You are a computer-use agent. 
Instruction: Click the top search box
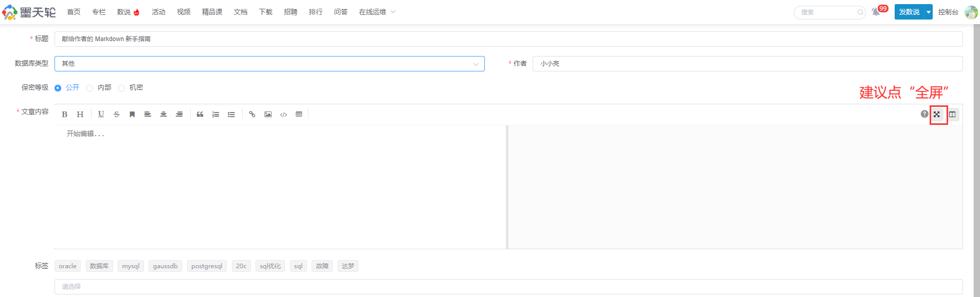[x=829, y=12]
